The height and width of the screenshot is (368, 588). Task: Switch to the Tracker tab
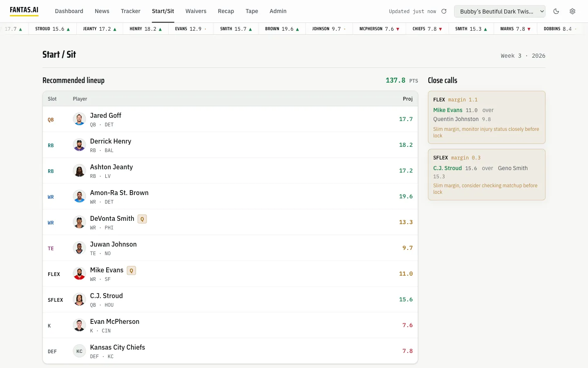pyautogui.click(x=131, y=11)
